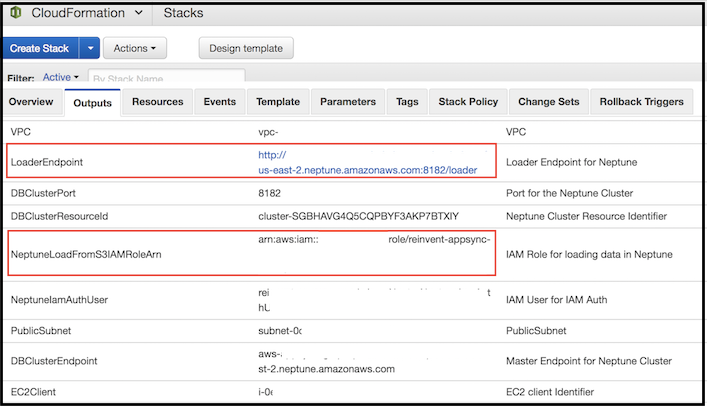
Task: Open the Parameters tab
Action: click(348, 102)
